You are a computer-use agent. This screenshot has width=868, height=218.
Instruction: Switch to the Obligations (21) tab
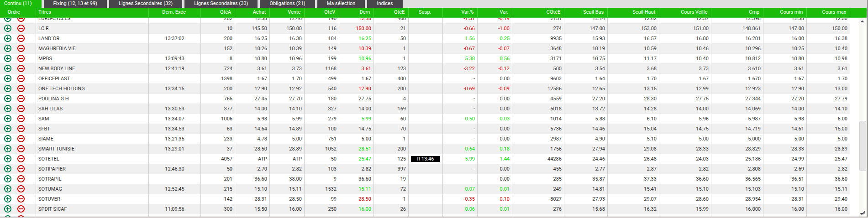(287, 3)
